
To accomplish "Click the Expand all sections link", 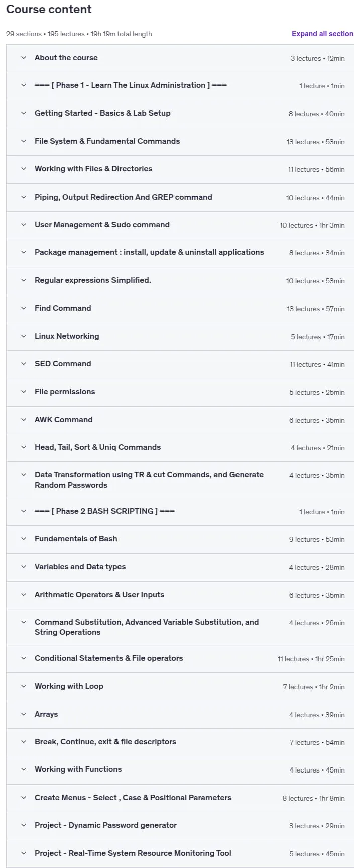I will [x=322, y=34].
